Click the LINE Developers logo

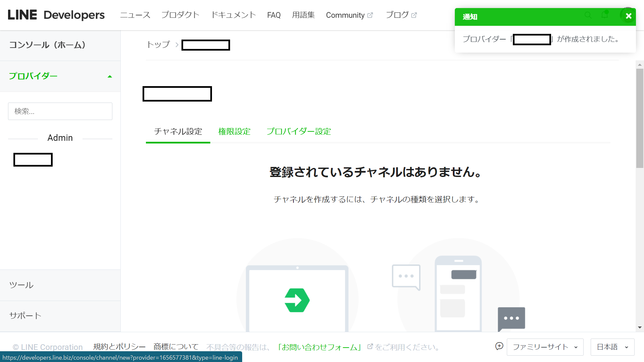[x=56, y=15]
